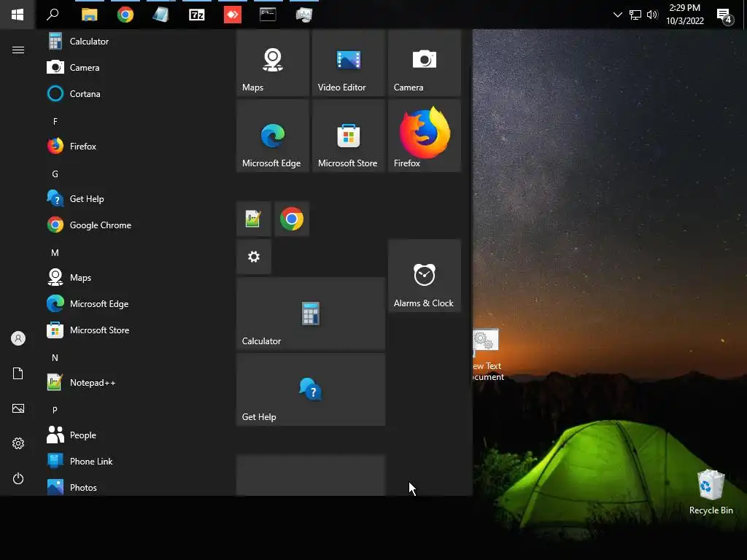Click the small Chrome tile
Viewport: 747px width, 560px height.
pos(292,219)
